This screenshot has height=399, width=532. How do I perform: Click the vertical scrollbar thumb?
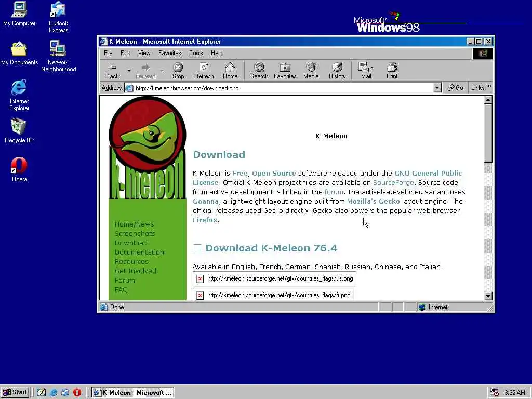488,133
